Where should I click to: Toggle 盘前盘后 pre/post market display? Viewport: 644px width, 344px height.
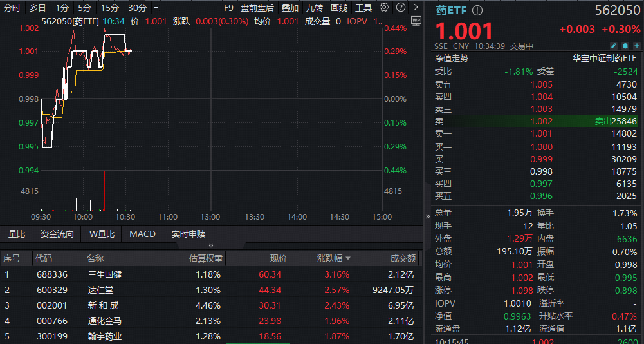(x=257, y=7)
